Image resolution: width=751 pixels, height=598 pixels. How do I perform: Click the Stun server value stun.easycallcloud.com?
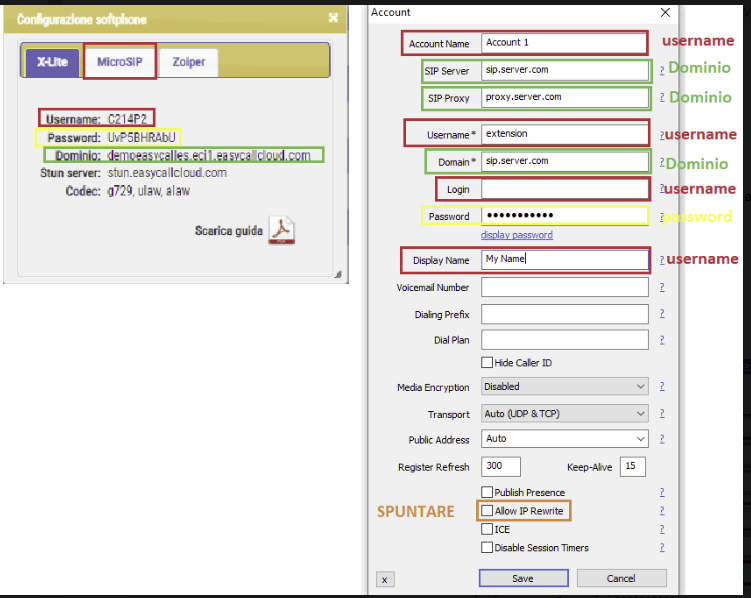coord(167,173)
